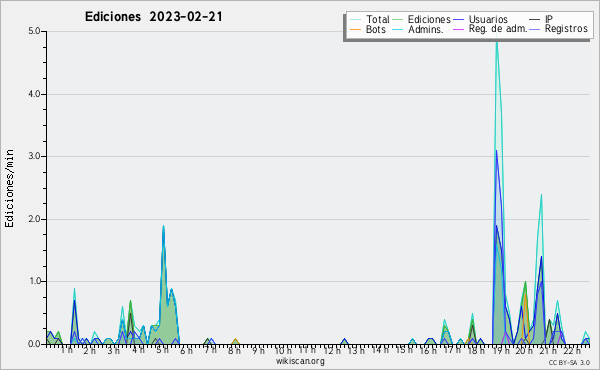Click the 'Reg. de adm.' legend label

coord(498,29)
